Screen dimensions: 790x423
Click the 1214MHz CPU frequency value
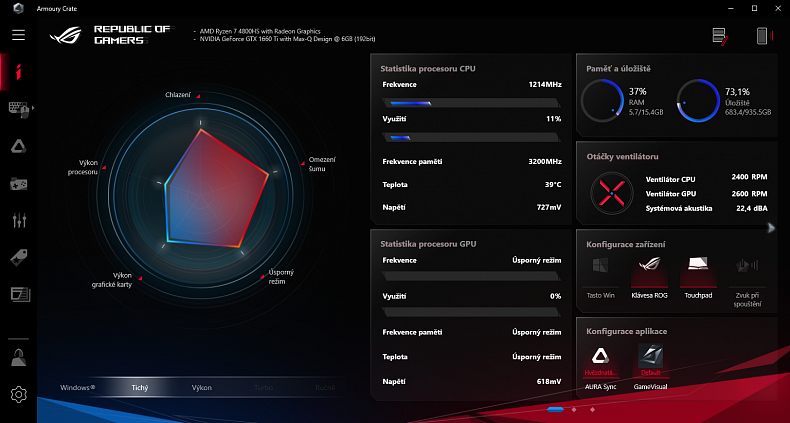[x=545, y=85]
